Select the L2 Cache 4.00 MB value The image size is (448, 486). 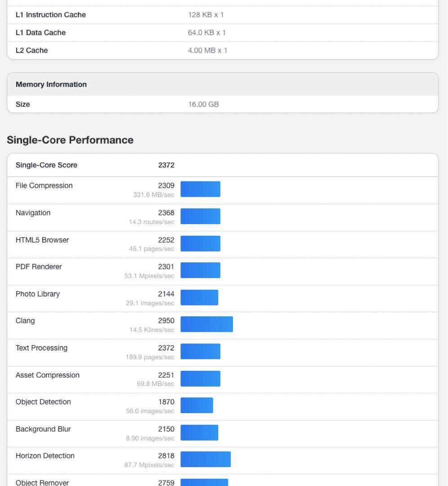[x=207, y=50]
